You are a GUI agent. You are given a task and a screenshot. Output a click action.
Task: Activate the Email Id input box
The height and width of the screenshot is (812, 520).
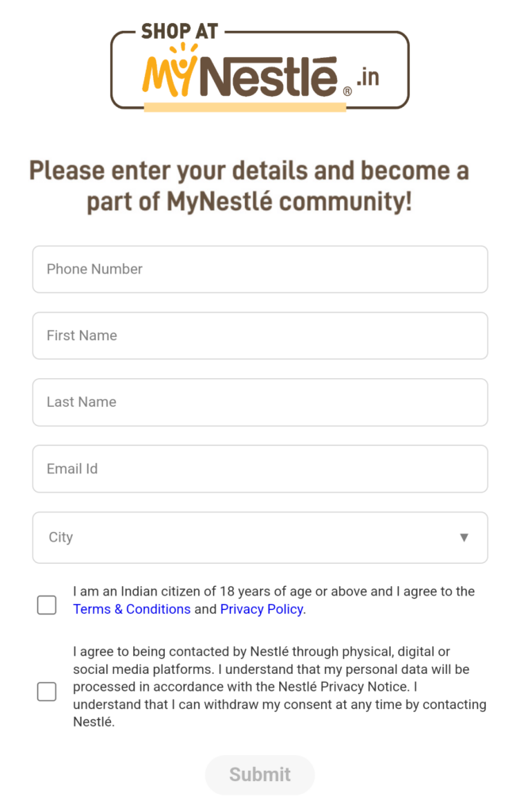pos(260,469)
